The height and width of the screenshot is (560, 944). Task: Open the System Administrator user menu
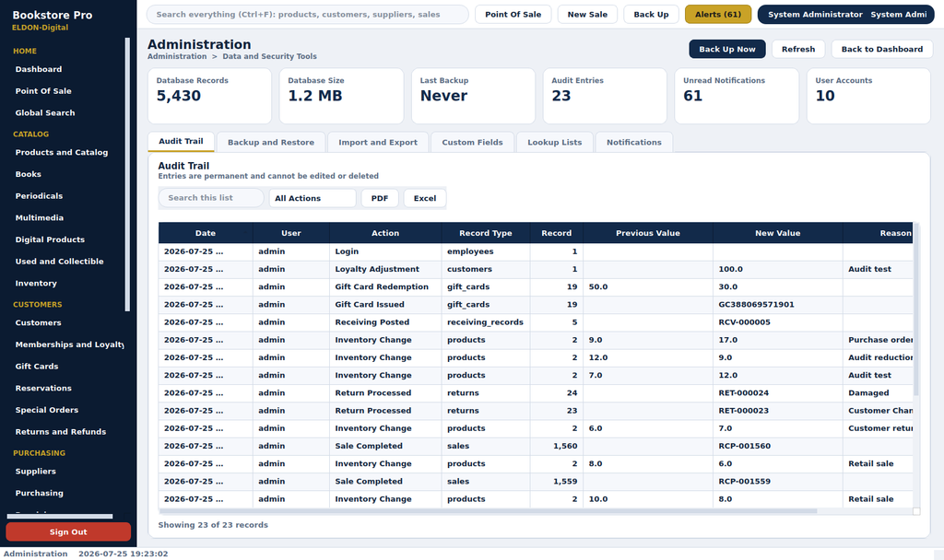tap(846, 15)
